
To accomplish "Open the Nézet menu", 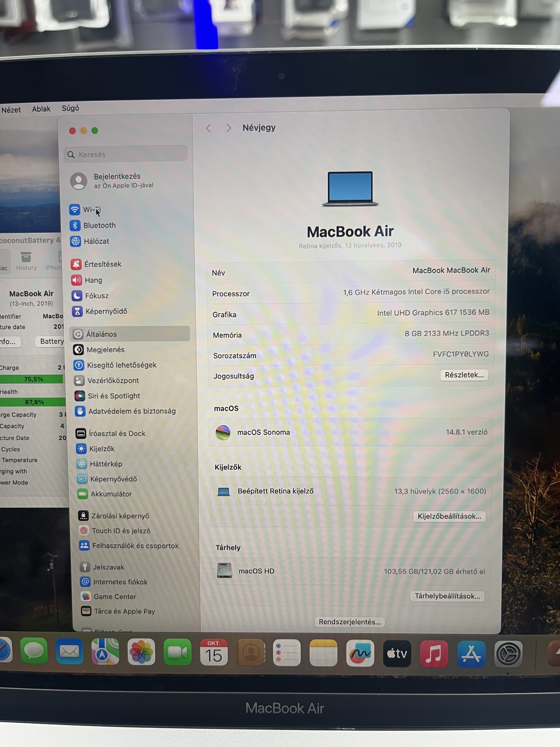I will 11,109.
